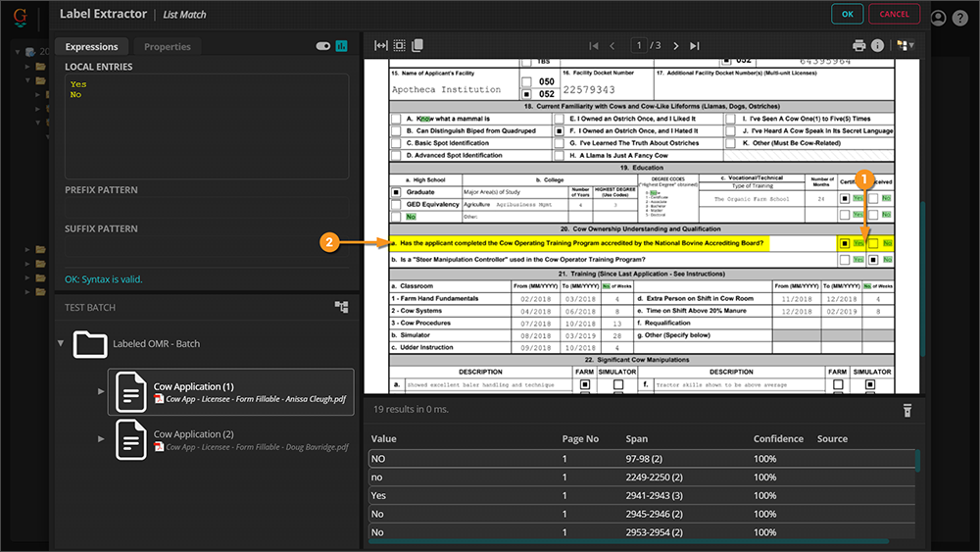Toggle the switch next to Properties tab

point(322,46)
